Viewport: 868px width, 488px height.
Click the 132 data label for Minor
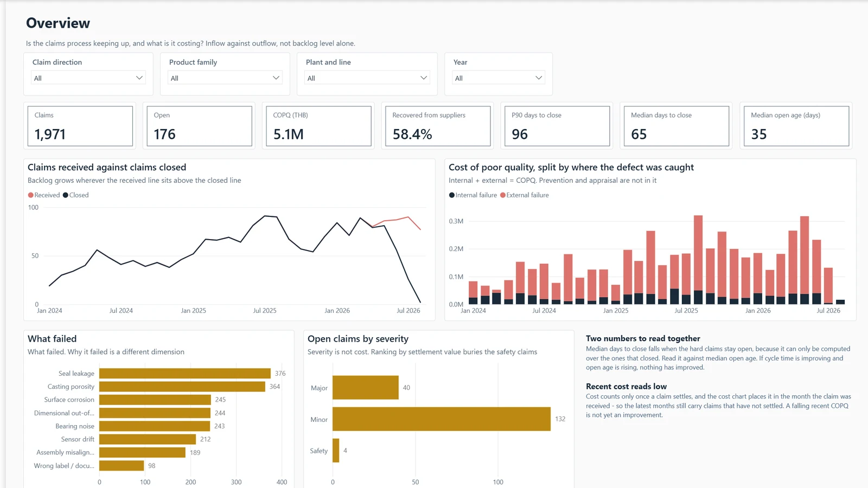(x=560, y=419)
